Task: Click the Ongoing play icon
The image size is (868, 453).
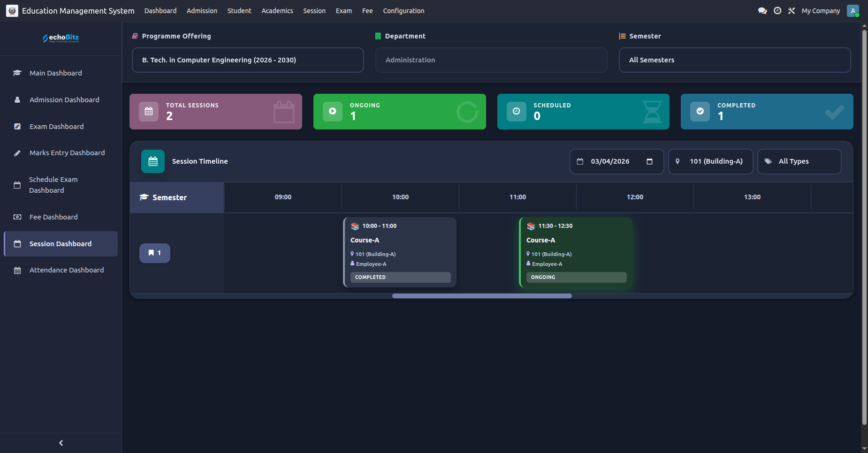Action: click(x=333, y=112)
